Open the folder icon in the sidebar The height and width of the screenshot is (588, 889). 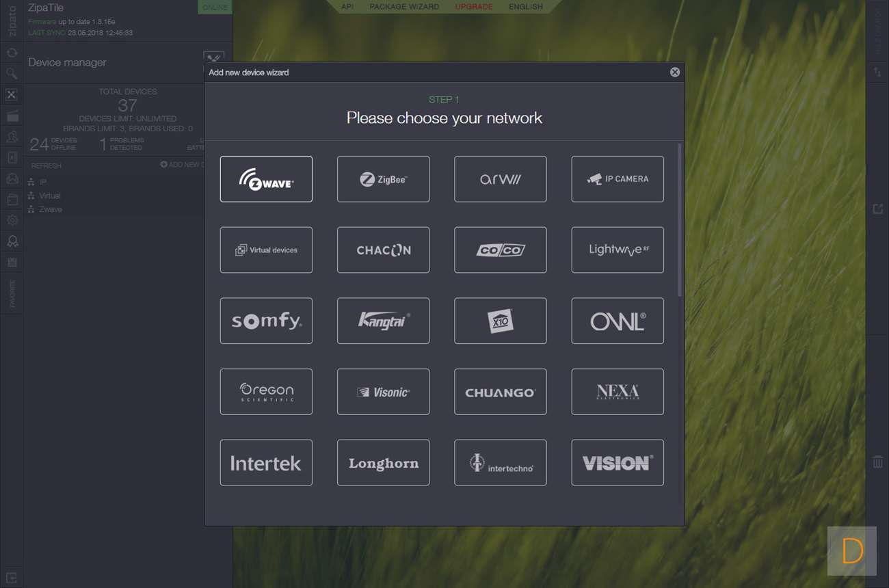(x=12, y=200)
